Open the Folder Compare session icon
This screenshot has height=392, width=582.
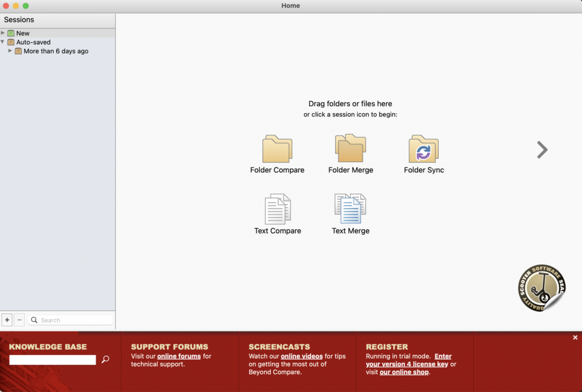tap(277, 150)
